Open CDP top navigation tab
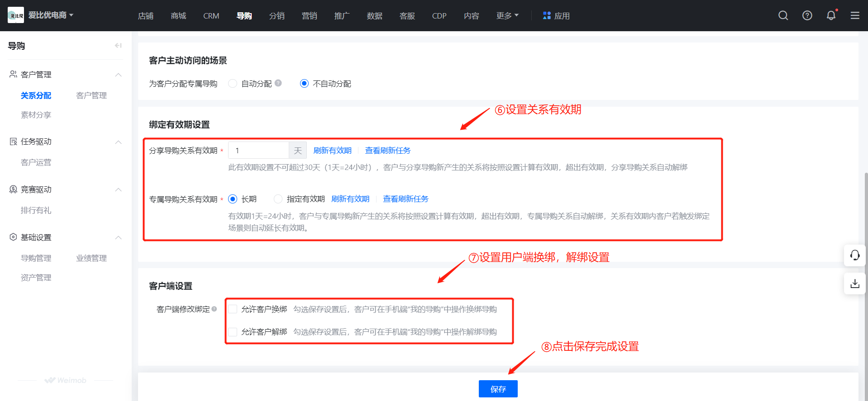 point(439,16)
